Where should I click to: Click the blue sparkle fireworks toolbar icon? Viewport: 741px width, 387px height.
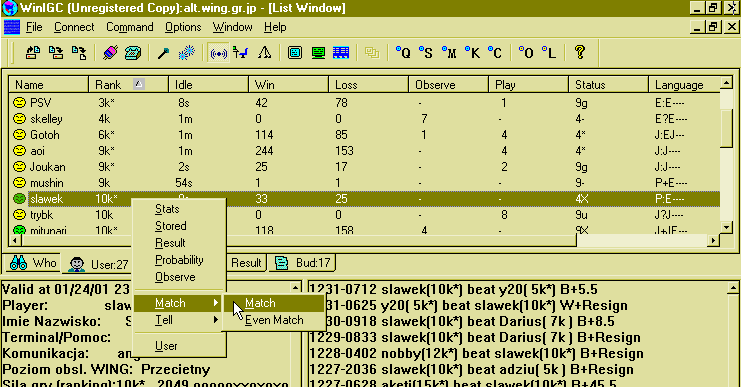pos(187,52)
